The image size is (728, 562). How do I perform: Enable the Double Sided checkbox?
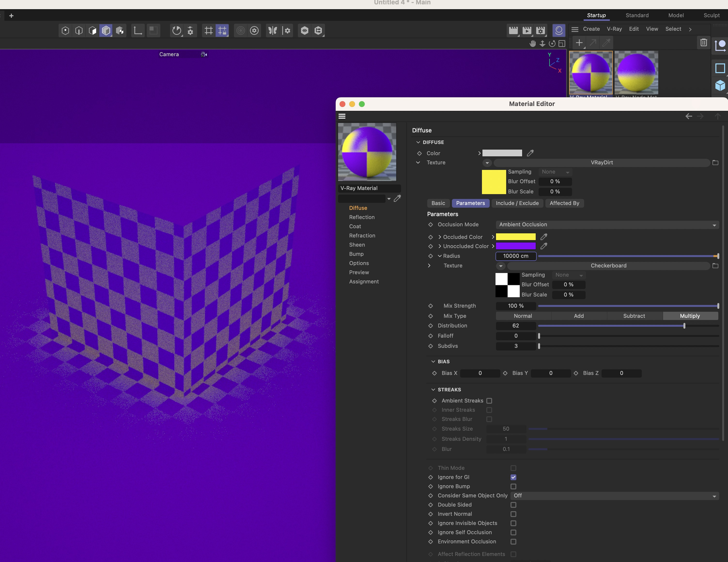(513, 505)
